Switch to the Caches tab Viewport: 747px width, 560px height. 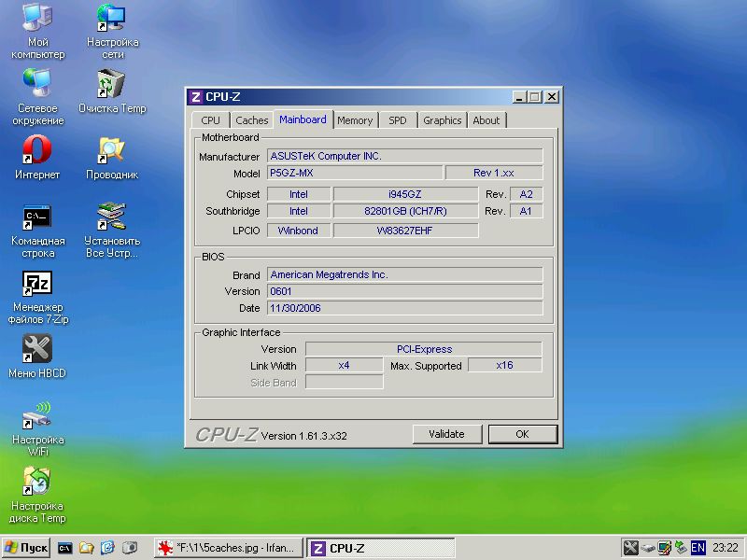pos(251,120)
